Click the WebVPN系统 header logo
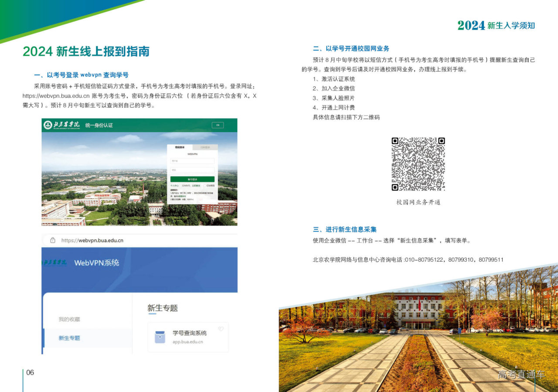Viewport: 558px width, 392px height. [55, 262]
